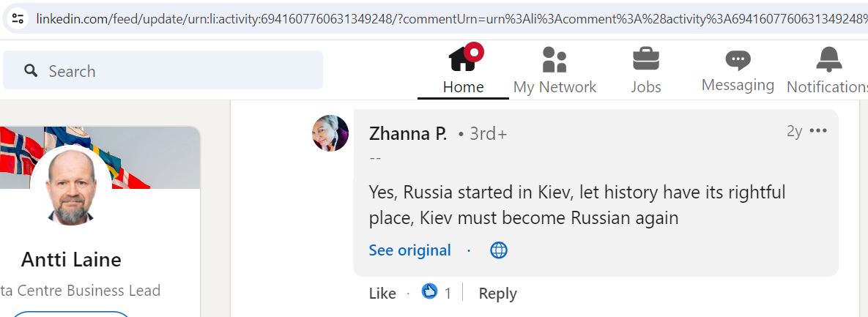Open Zhanna P. profile name link
This screenshot has height=317, width=868.
(408, 134)
